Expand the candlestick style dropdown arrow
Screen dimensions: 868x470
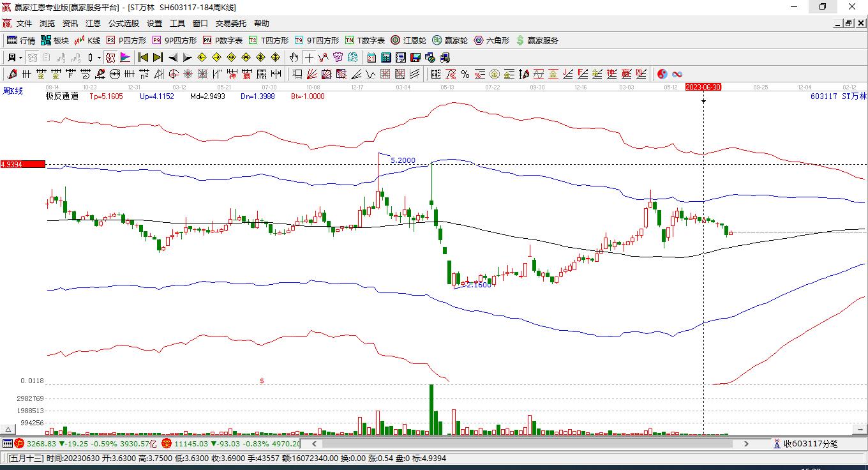click(99, 57)
